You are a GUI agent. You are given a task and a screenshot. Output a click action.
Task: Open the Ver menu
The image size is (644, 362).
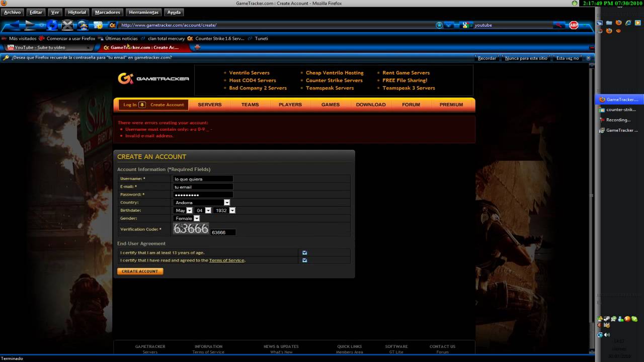click(55, 12)
